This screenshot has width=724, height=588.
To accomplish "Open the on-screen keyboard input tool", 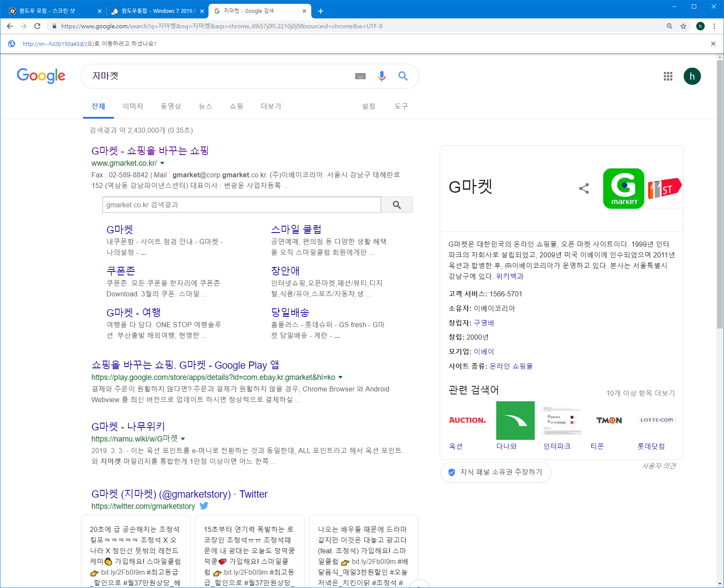I will (361, 76).
